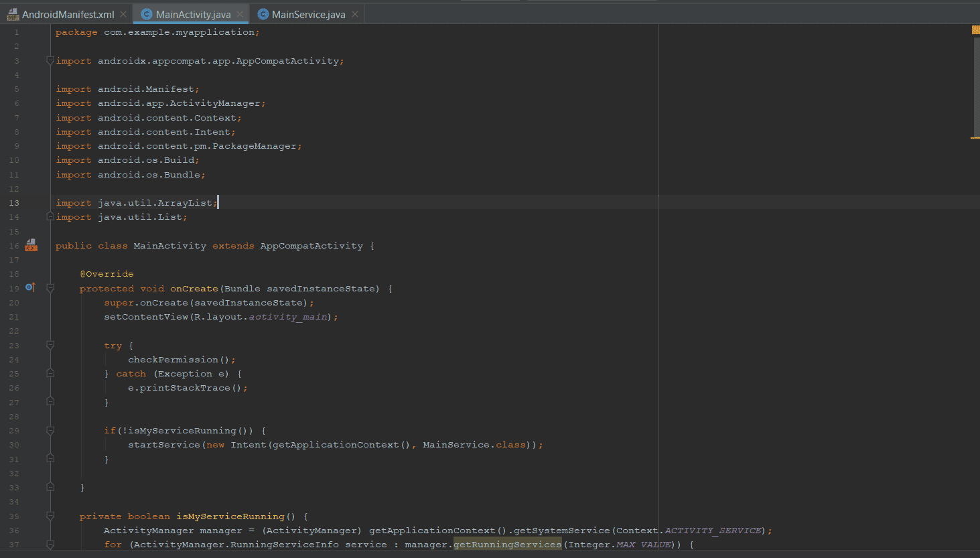Viewport: 980px width, 558px height.
Task: Collapse the isMyServiceRunning method at line 35
Action: click(x=50, y=516)
